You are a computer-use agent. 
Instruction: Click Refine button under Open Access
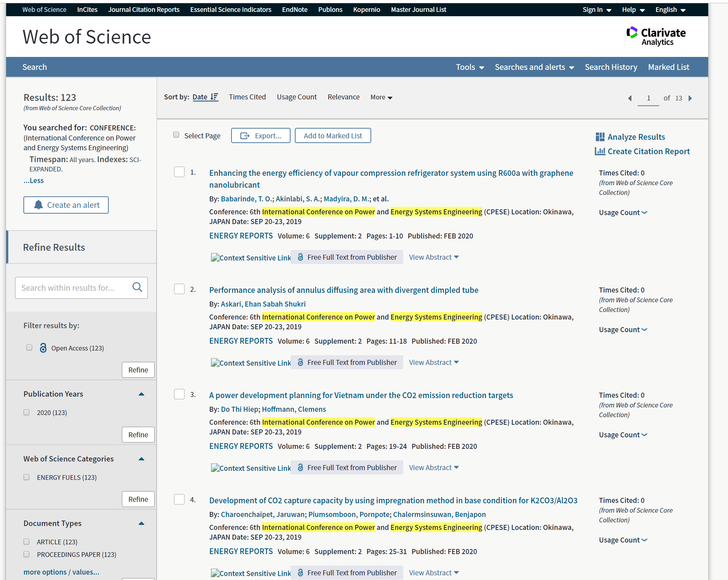138,370
